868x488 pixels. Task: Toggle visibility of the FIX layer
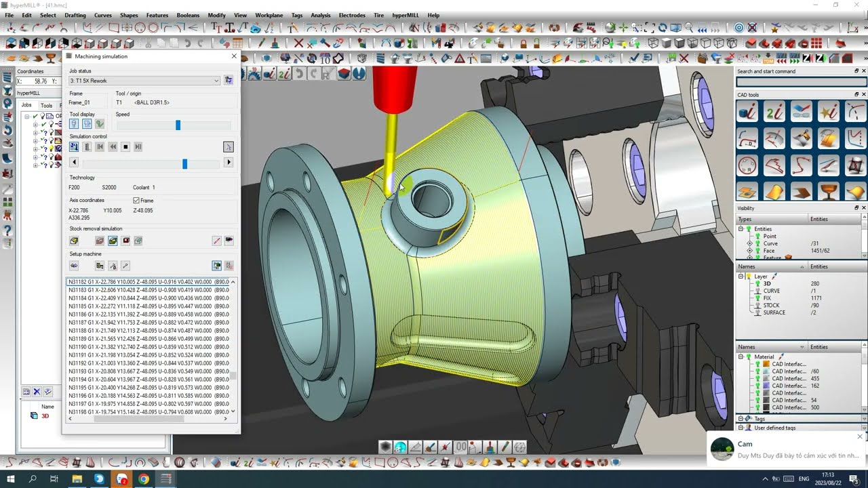pos(757,298)
